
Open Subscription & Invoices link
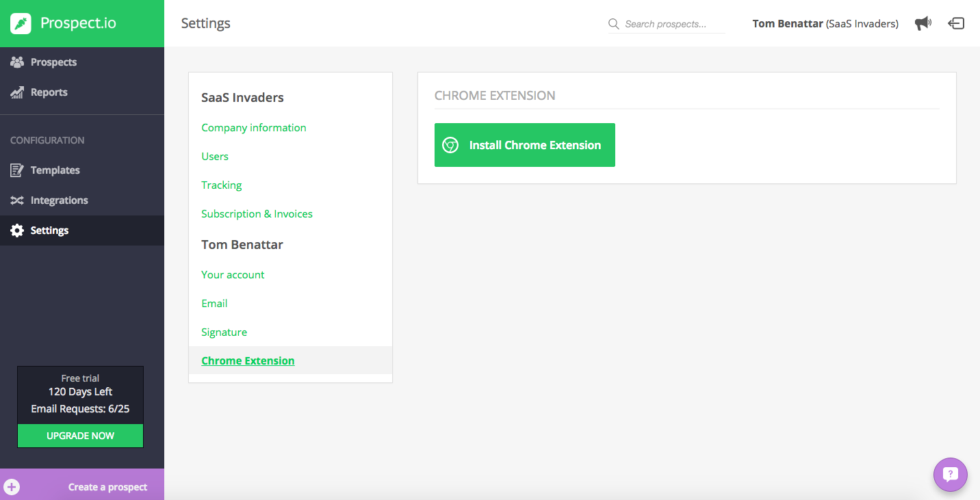coord(257,214)
